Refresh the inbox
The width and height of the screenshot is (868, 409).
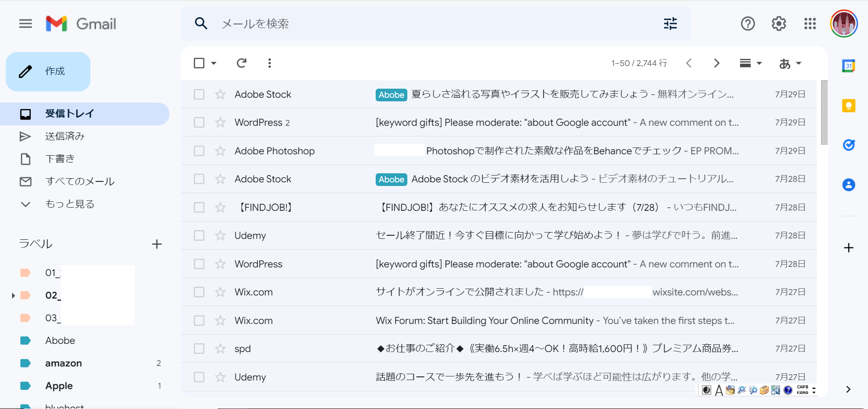coord(241,63)
